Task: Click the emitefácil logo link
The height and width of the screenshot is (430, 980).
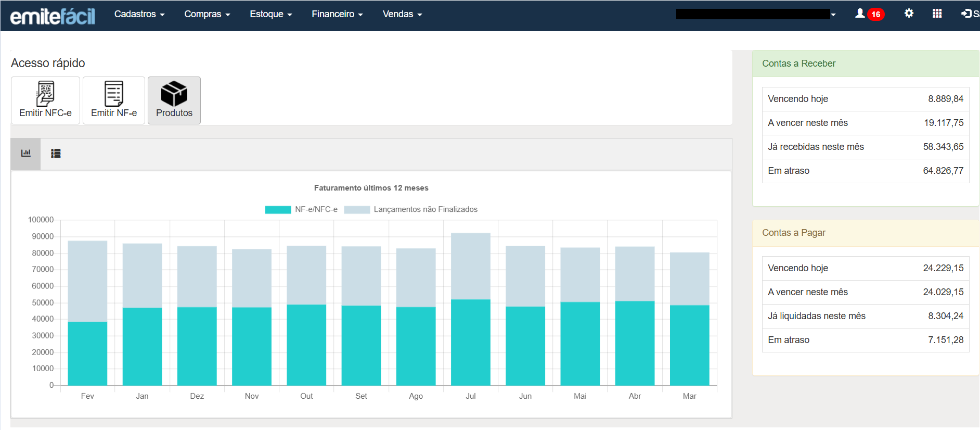Action: pyautogui.click(x=53, y=16)
